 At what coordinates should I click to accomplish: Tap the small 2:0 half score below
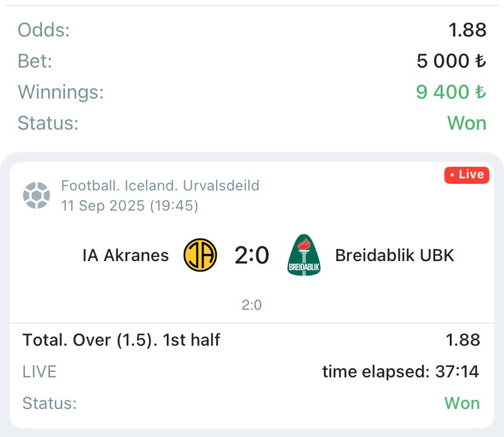pos(252,305)
